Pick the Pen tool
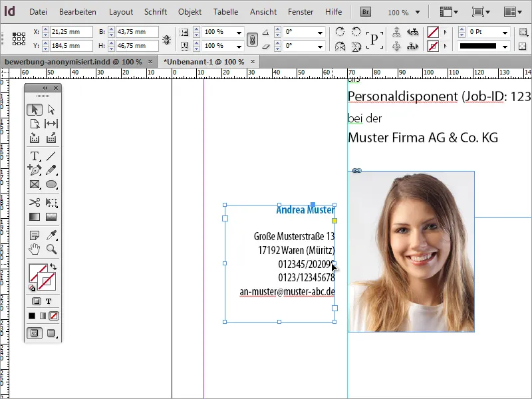Screen dimensions: 532x399 35,170
